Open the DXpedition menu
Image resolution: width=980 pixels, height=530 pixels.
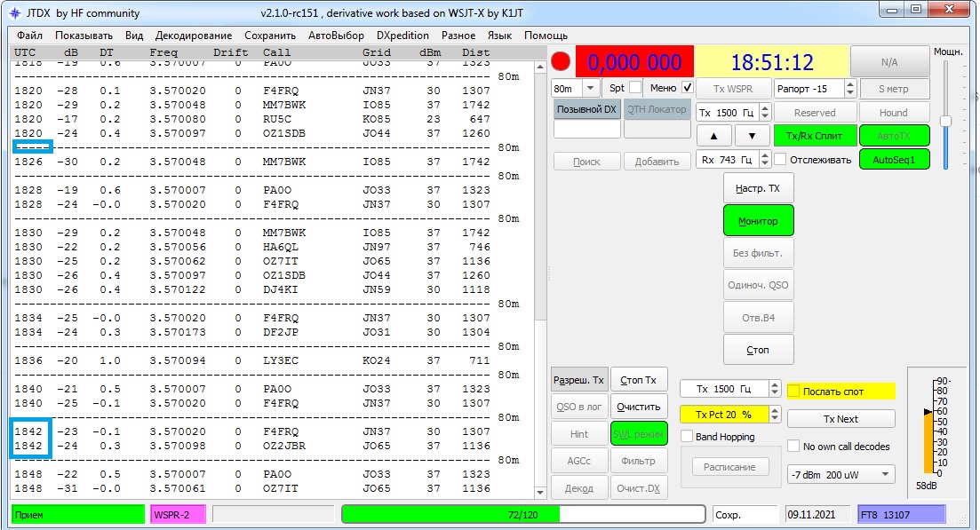403,36
